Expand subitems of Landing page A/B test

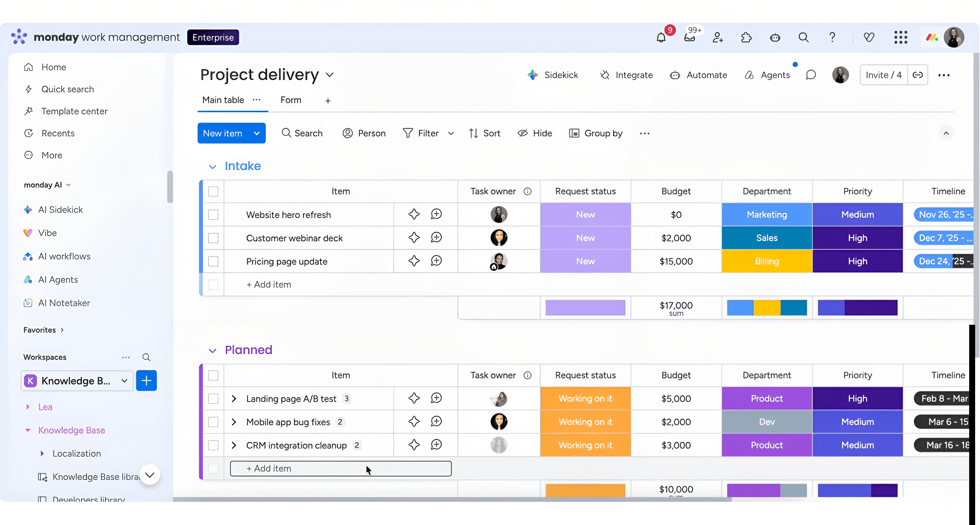coord(234,398)
